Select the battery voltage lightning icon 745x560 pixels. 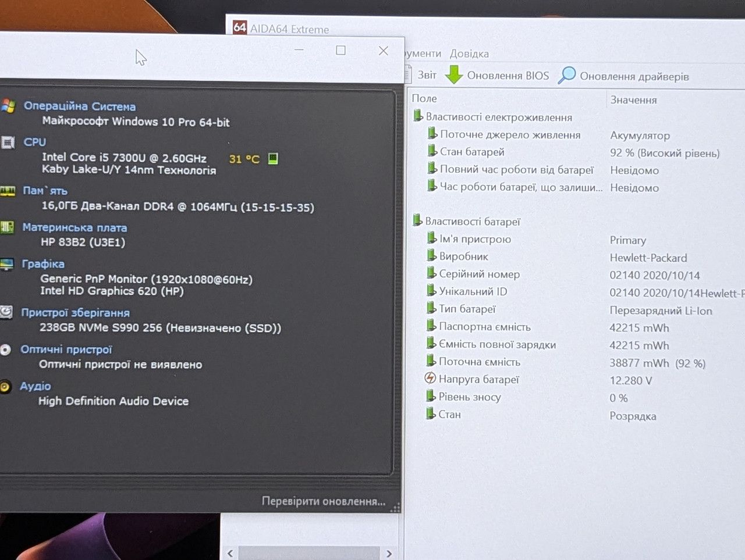click(430, 378)
